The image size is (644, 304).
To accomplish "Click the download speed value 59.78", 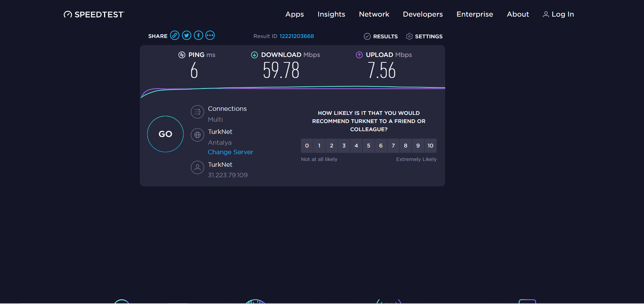I will click(x=281, y=70).
